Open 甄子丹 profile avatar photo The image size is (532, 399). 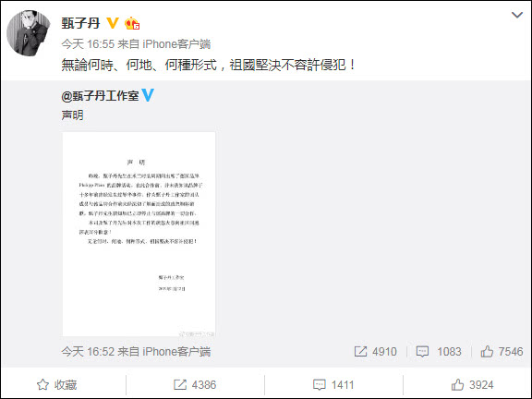pos(29,32)
